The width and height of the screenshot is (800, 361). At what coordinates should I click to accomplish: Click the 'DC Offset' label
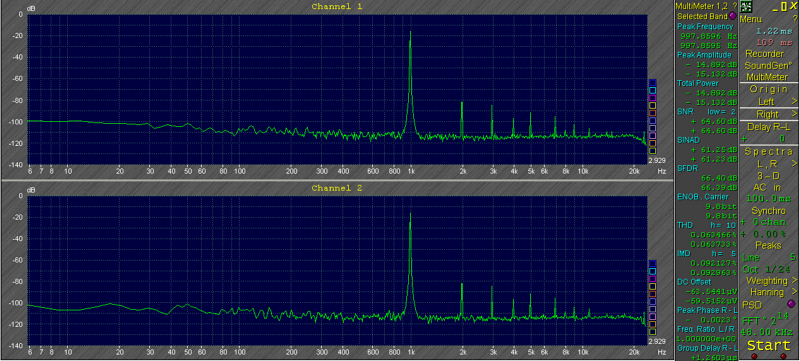tap(693, 281)
